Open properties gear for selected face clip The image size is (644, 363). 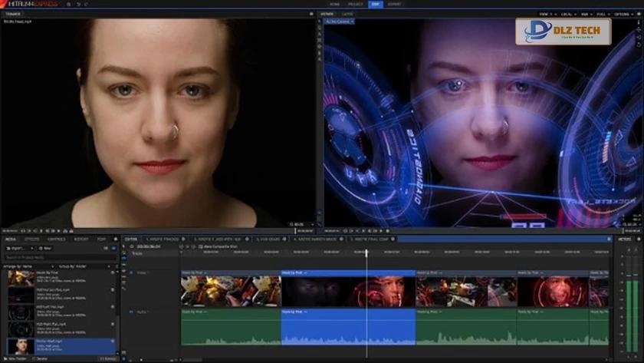113,342
